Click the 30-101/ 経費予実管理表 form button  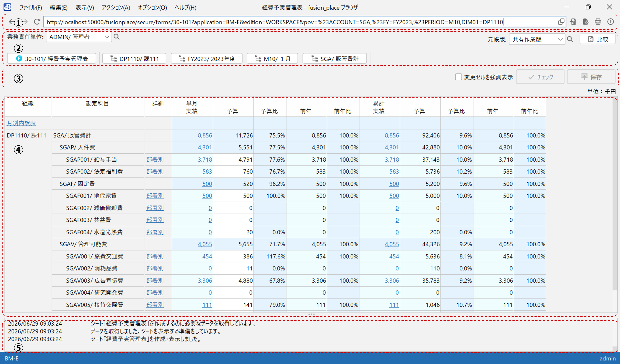[x=52, y=58]
